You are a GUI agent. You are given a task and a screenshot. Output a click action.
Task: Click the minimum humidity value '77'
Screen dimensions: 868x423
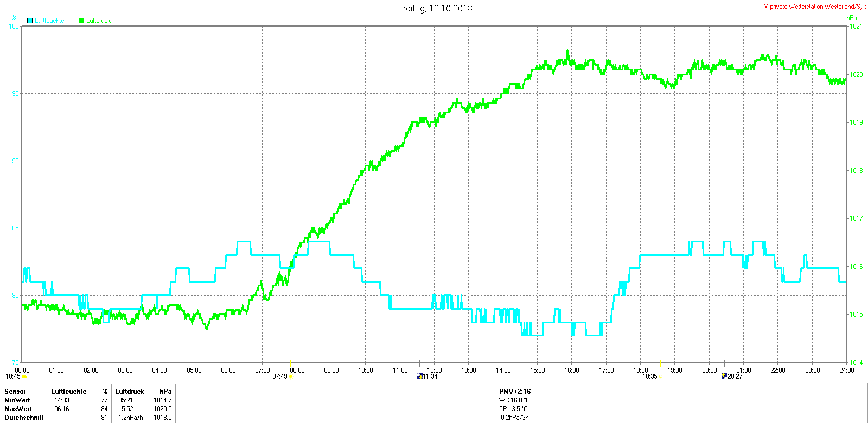pos(105,400)
